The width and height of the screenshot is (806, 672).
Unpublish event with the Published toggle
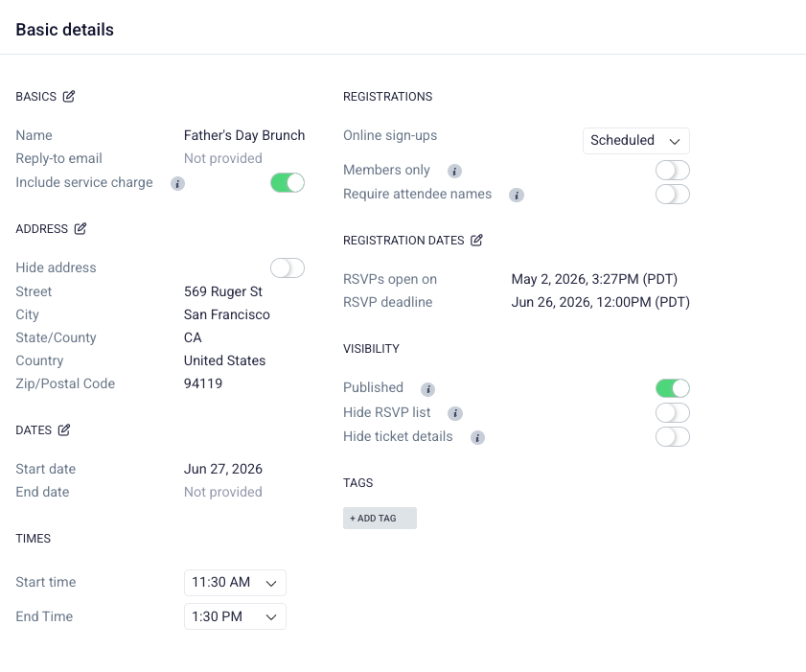(673, 388)
